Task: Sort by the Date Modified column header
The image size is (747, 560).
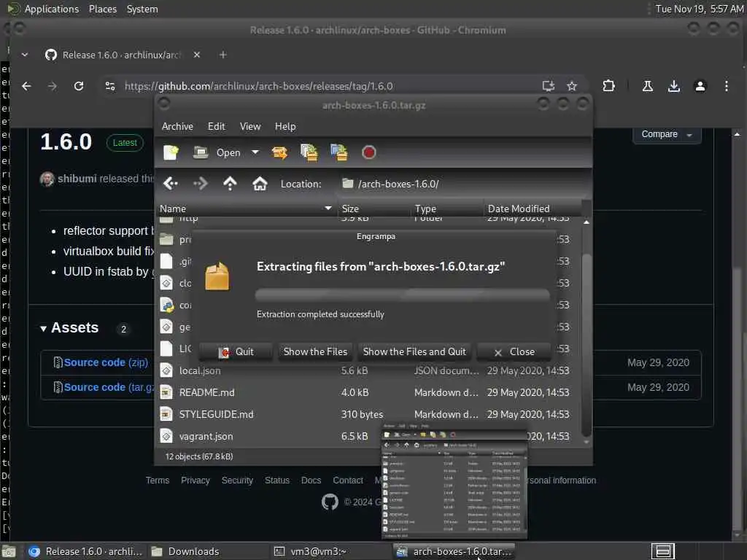Action: coord(532,209)
